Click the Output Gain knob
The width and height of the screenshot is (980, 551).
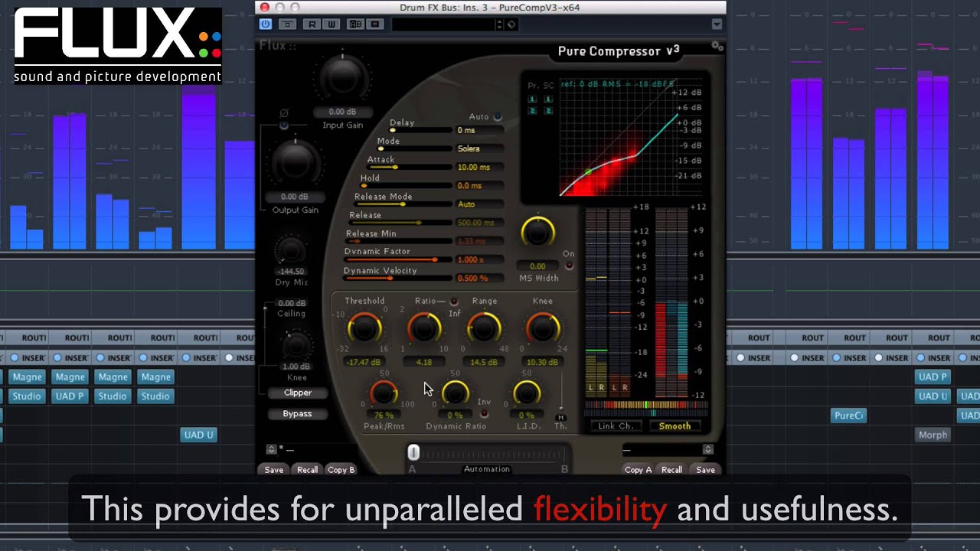tap(295, 161)
